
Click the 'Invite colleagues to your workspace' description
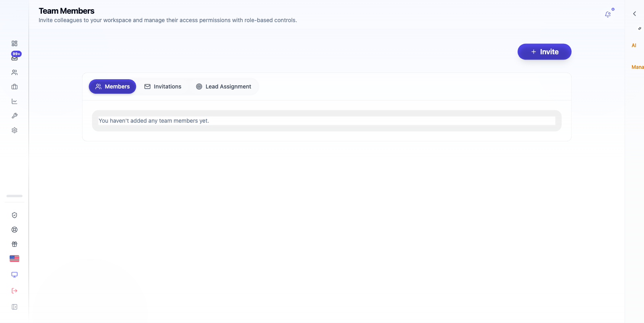[168, 20]
